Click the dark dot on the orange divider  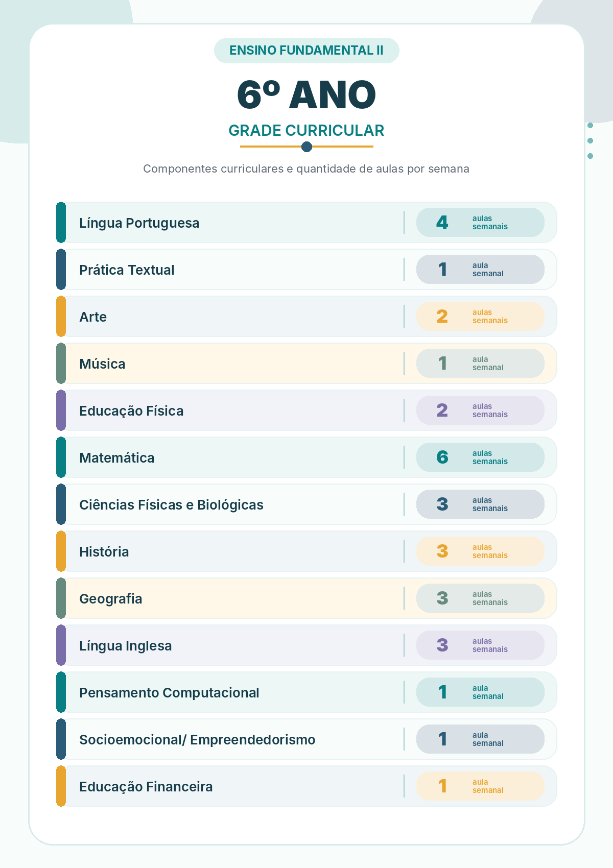coord(306,147)
